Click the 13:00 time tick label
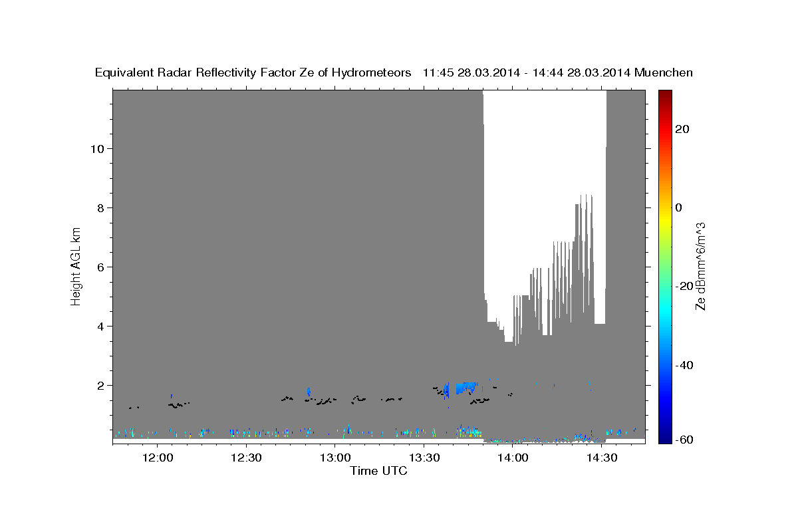Image resolution: width=798 pixels, height=532 pixels. click(x=335, y=458)
